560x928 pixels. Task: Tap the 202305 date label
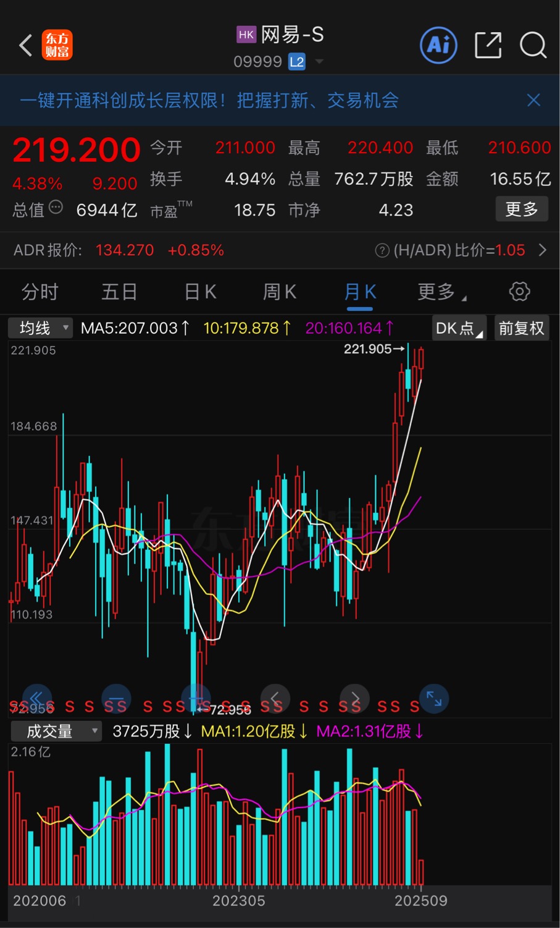[x=239, y=901]
